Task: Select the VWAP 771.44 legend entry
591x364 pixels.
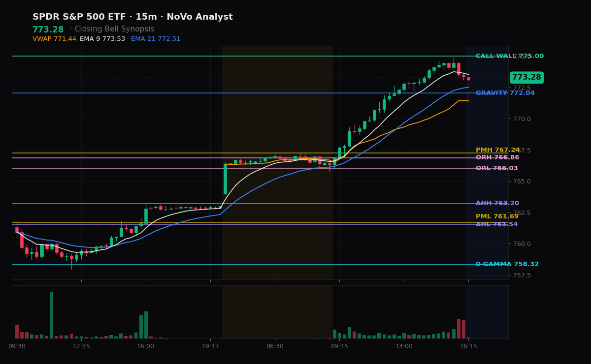Action: [54, 39]
